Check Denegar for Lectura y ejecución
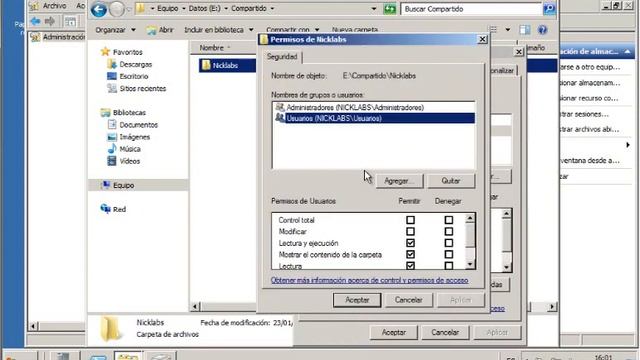The width and height of the screenshot is (640, 360). pos(449,243)
